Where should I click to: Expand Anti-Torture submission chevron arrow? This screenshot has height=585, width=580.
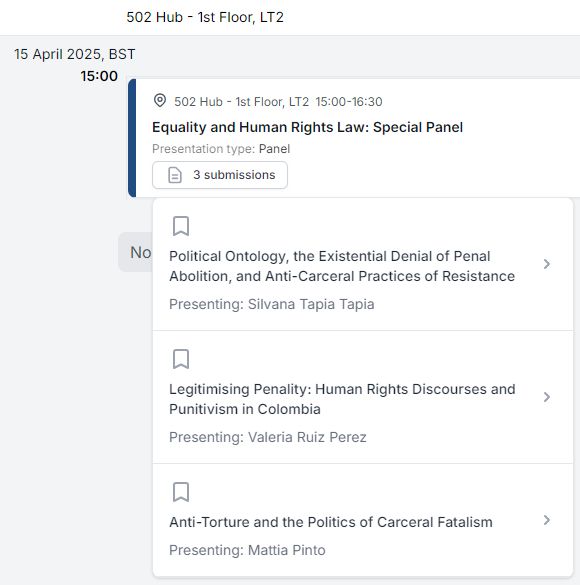pyautogui.click(x=547, y=520)
